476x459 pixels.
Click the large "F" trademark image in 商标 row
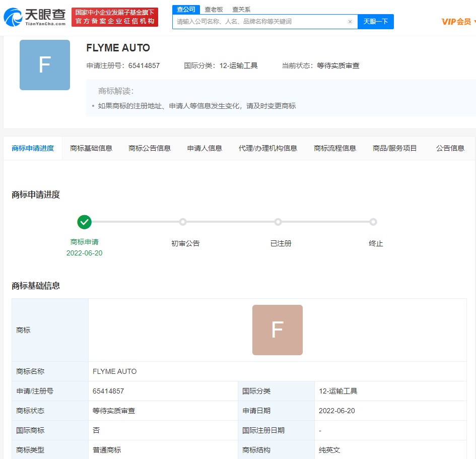(x=277, y=330)
